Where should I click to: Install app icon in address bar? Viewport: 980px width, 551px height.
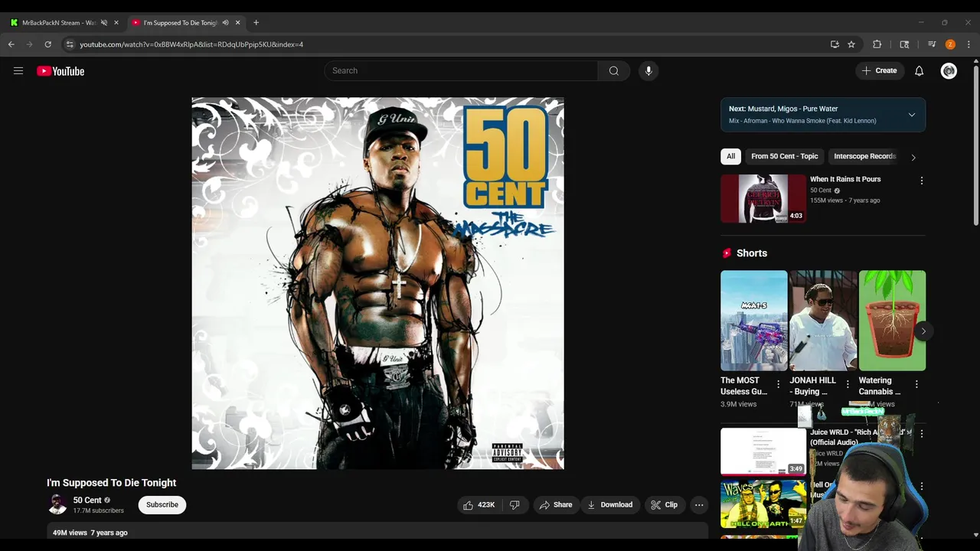[835, 44]
